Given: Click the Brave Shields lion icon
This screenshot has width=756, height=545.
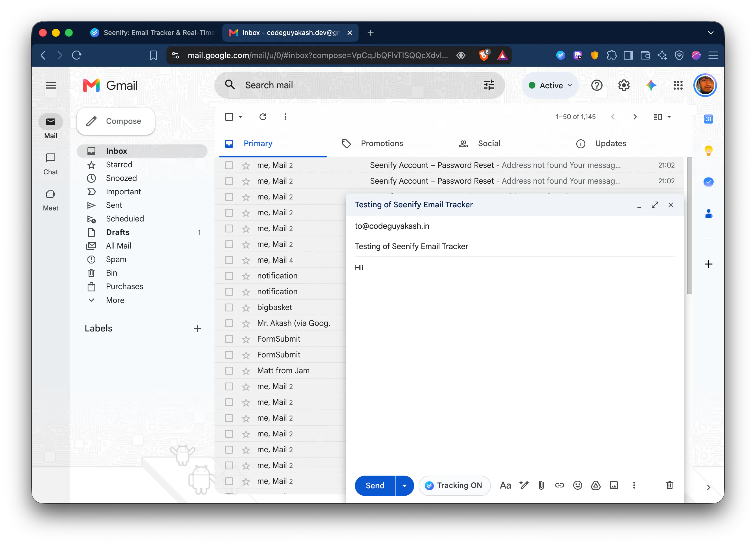Looking at the screenshot, I should 484,55.
